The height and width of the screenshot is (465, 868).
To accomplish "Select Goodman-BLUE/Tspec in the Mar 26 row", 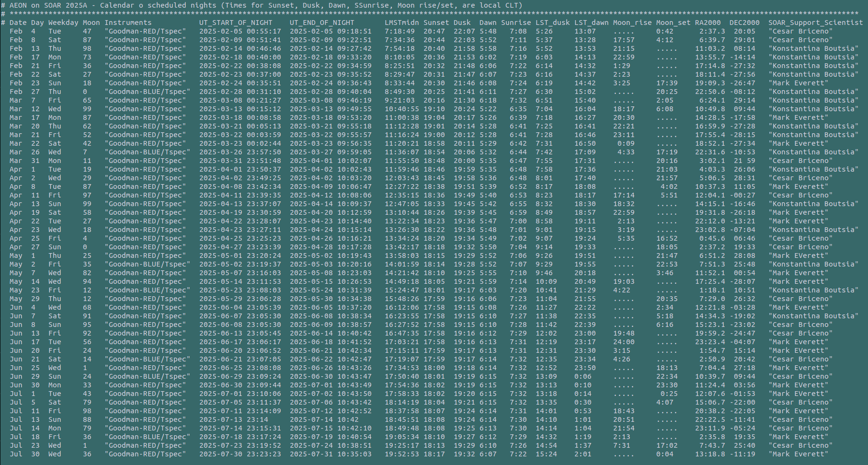I will (148, 152).
